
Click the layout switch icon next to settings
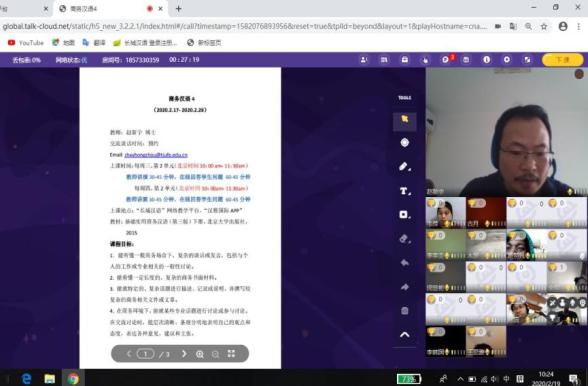pos(527,60)
